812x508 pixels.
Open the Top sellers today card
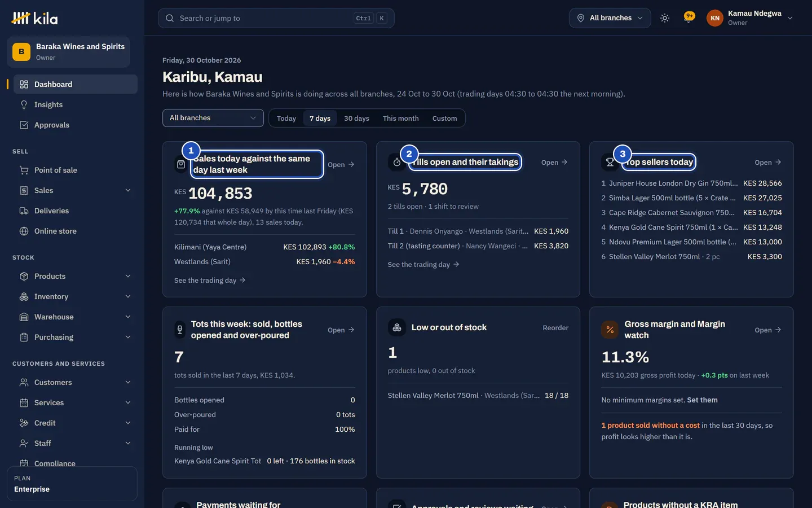[768, 163]
